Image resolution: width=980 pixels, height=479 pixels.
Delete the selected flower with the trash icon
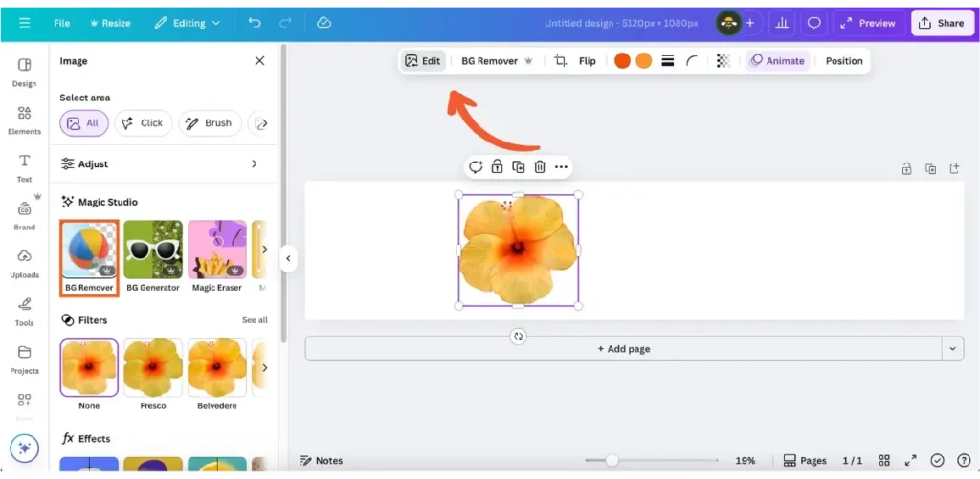[x=540, y=167]
